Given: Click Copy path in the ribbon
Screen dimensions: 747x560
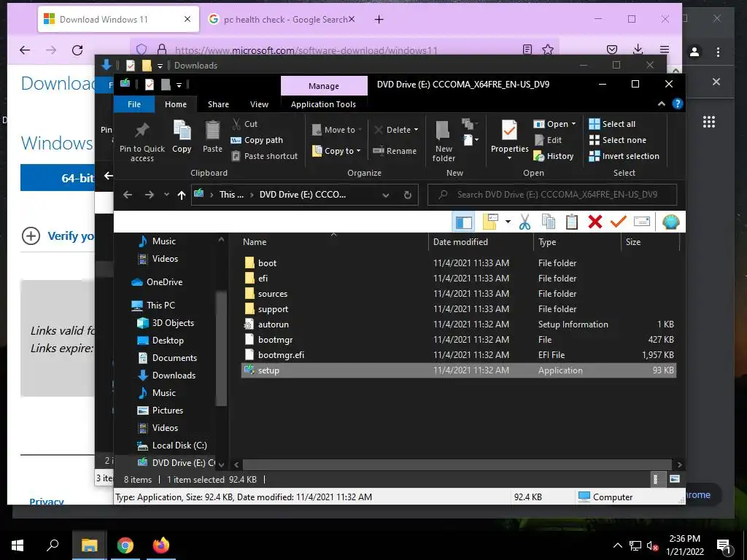Looking at the screenshot, I should [257, 140].
